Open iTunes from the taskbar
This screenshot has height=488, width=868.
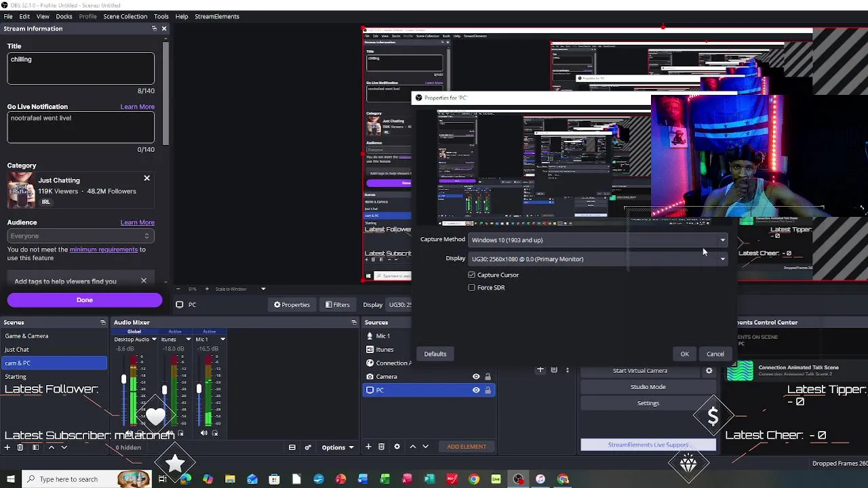point(540,479)
